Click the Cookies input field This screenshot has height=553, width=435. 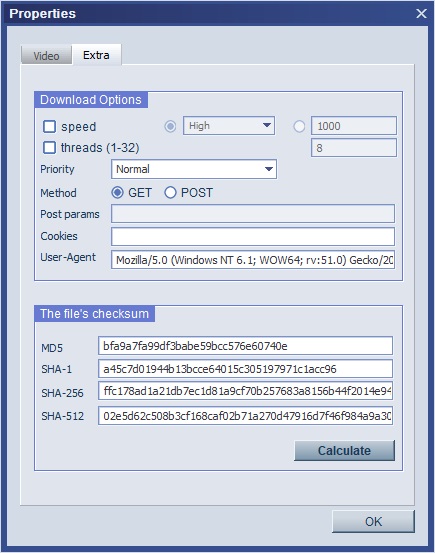[253, 236]
